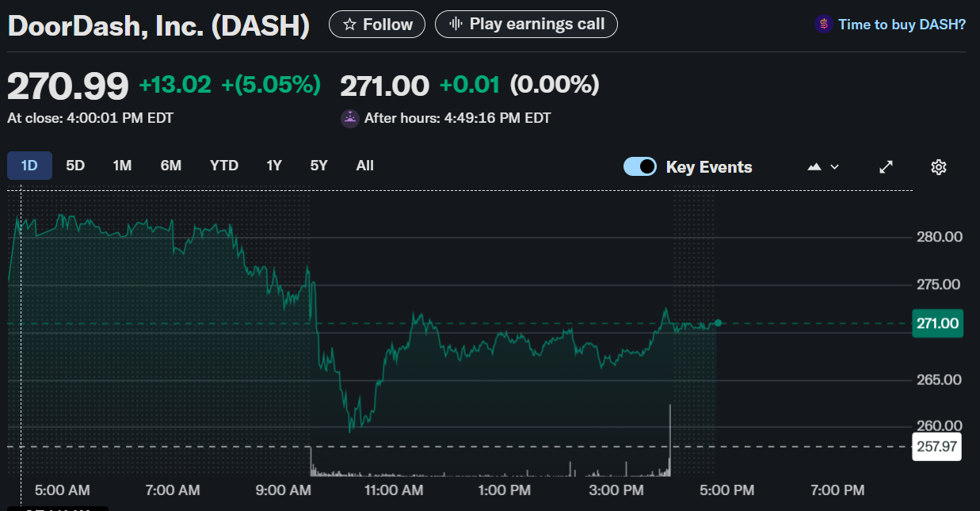Toggle the Key Events switch
The width and height of the screenshot is (980, 511).
click(640, 166)
